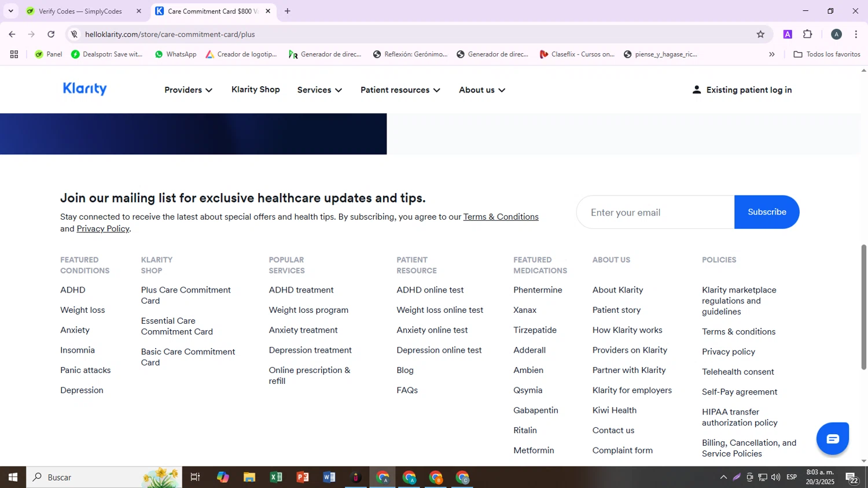The image size is (868, 488).
Task: Click the page vertical scrollbar thumb
Action: (863, 307)
